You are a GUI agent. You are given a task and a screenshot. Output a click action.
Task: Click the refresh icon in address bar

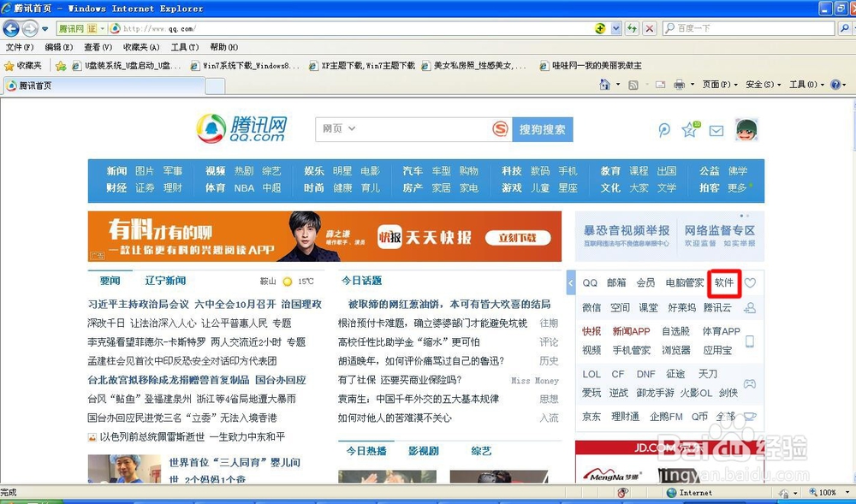[x=633, y=28]
